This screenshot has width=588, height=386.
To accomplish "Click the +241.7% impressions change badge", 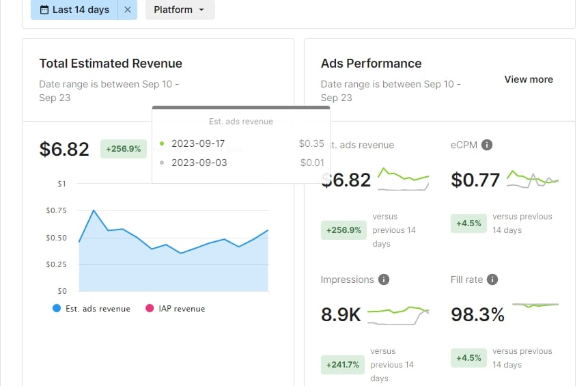I will tap(343, 365).
